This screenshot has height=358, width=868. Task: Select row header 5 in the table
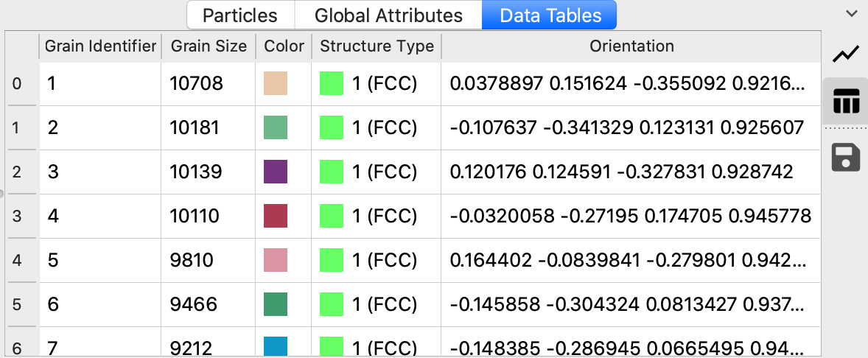(17, 304)
